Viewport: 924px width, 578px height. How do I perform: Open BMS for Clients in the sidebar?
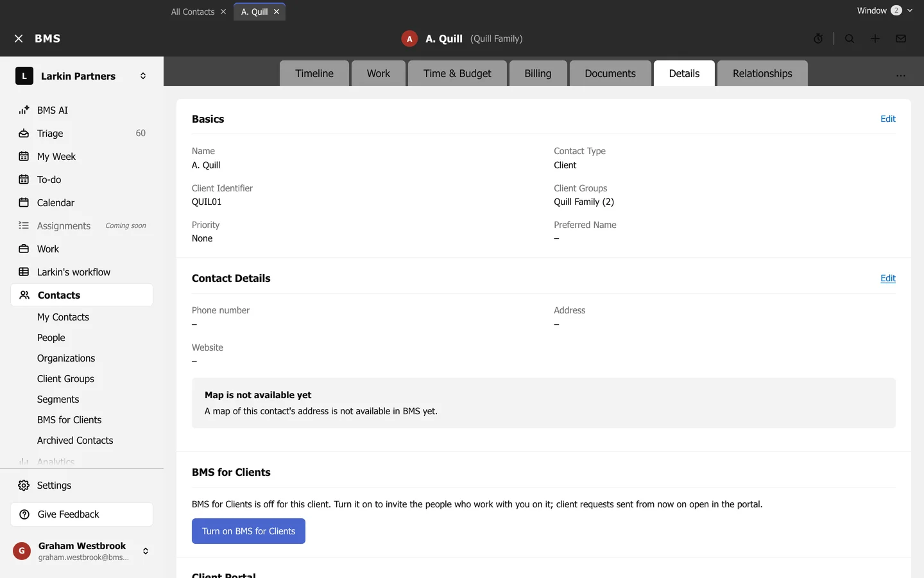pyautogui.click(x=69, y=420)
